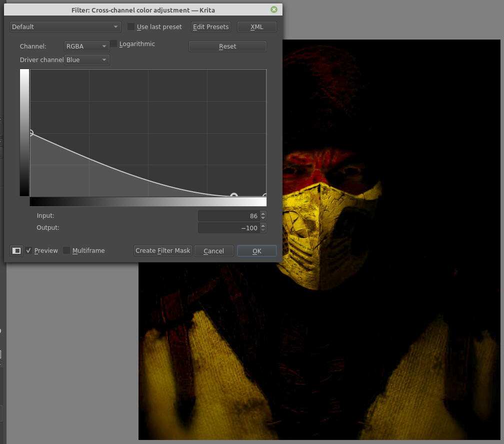The image size is (504, 444).
Task: Click the preview layout icon beside Preview
Action: 16,251
